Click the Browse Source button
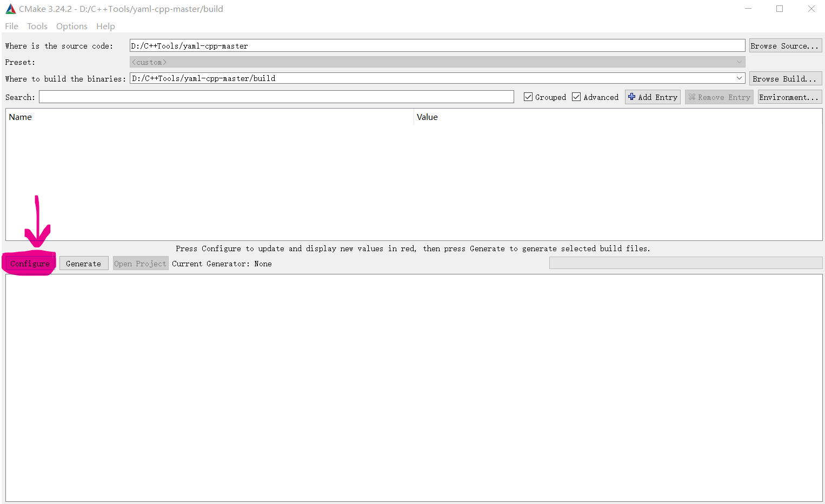 click(x=785, y=45)
